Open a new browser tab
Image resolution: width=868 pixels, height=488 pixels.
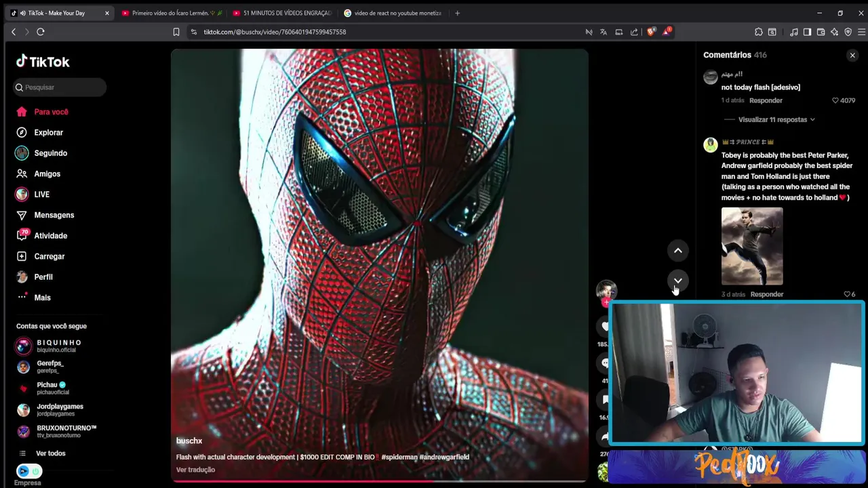click(x=457, y=13)
